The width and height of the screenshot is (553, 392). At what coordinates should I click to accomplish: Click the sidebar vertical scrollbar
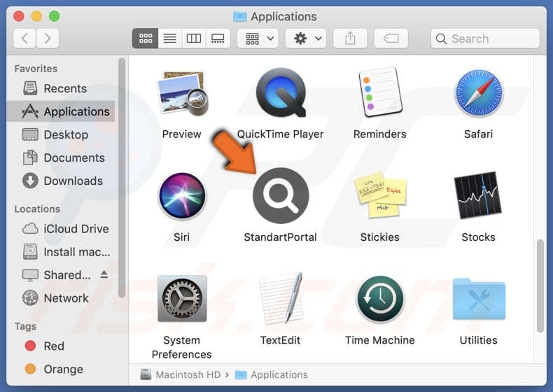click(x=122, y=178)
